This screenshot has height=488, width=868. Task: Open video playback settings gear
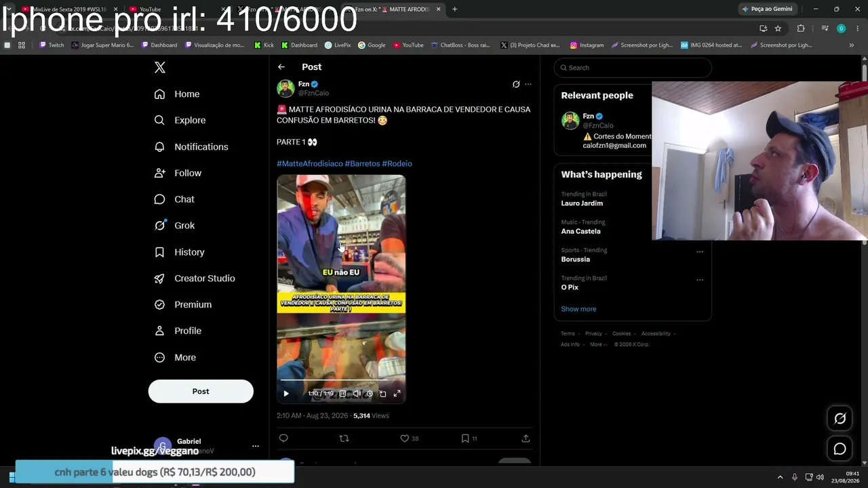point(370,394)
